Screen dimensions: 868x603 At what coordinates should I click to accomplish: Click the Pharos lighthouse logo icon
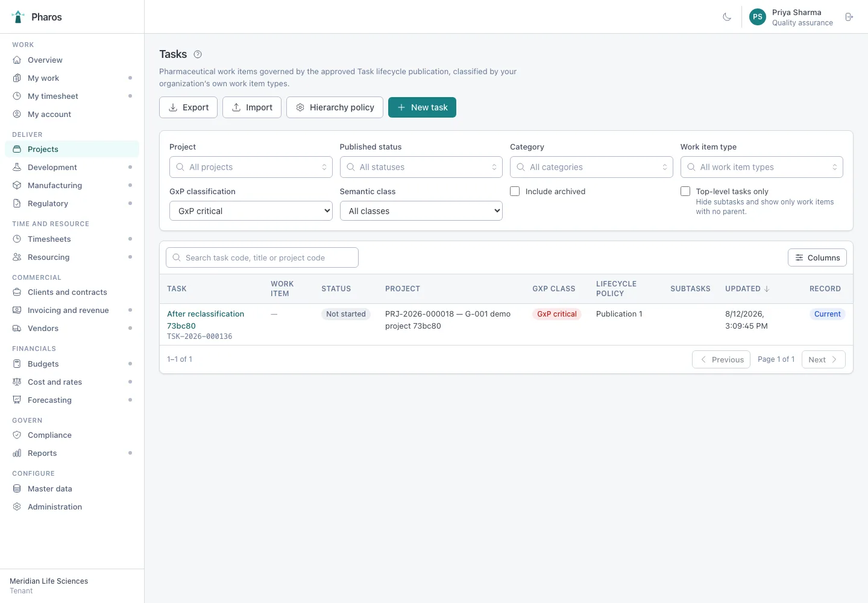(x=18, y=17)
